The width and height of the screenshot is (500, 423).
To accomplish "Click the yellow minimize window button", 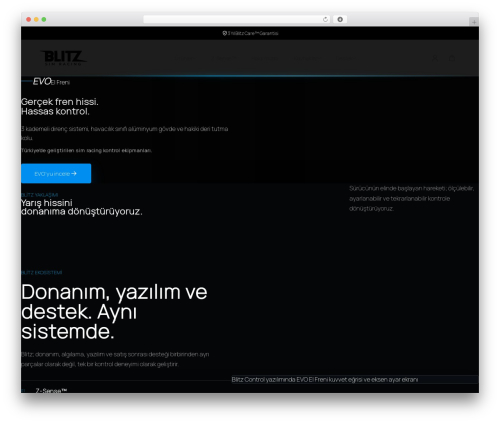I will click(36, 19).
